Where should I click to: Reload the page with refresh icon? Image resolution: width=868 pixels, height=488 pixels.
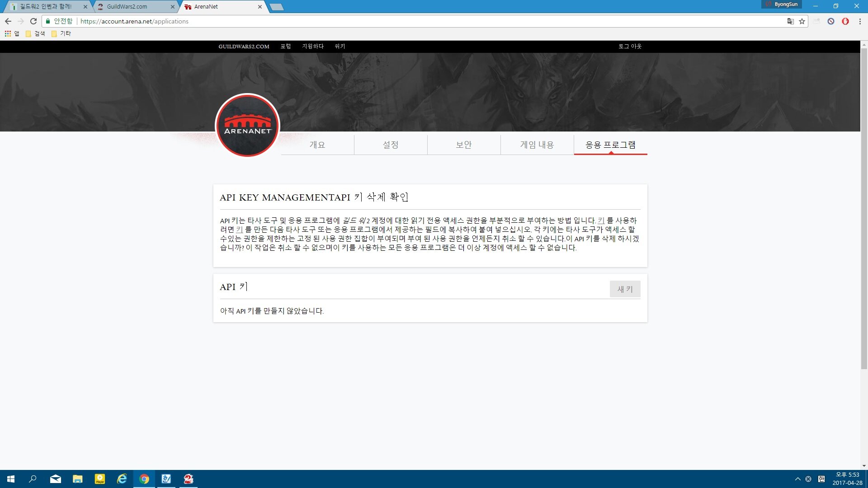click(x=33, y=21)
